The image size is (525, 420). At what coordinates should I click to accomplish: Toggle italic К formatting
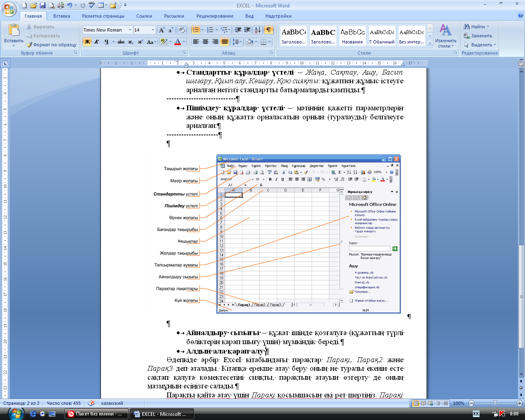[97, 42]
